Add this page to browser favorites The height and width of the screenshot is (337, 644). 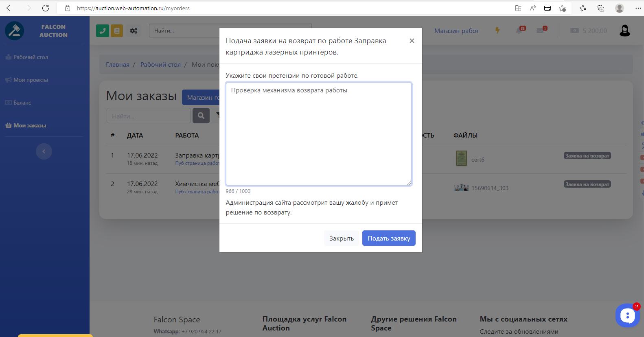click(x=562, y=8)
